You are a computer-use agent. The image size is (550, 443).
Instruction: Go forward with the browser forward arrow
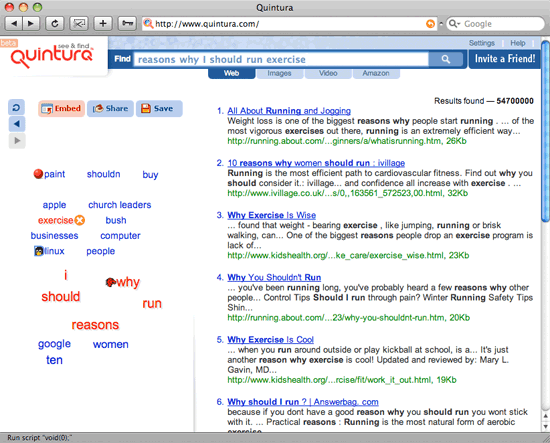[31, 24]
